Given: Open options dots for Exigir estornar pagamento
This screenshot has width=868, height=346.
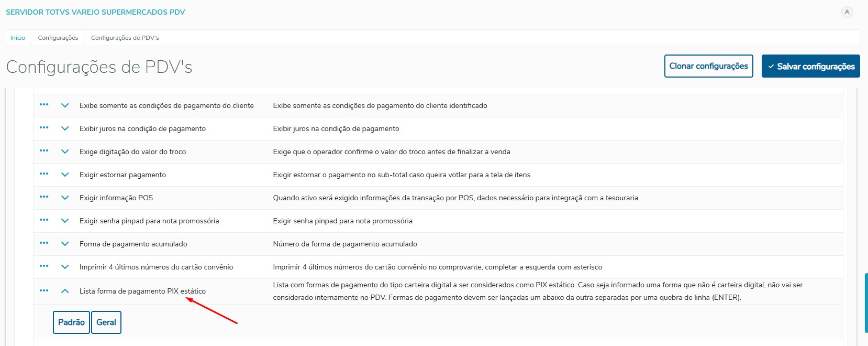Looking at the screenshot, I should pyautogui.click(x=44, y=174).
